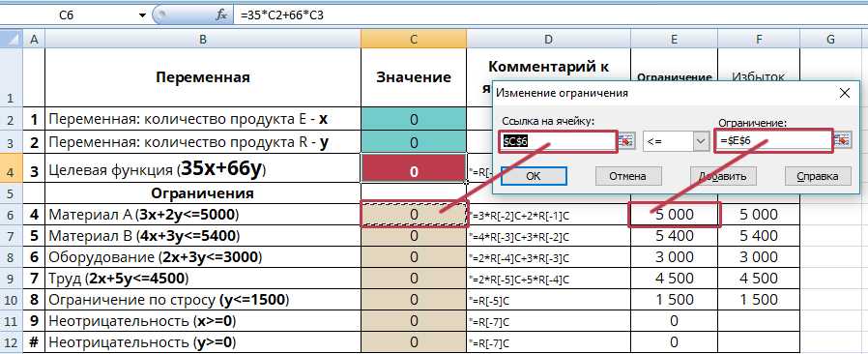Screen dimensions: 868x354
Task: Click the Справка button
Action: click(817, 176)
